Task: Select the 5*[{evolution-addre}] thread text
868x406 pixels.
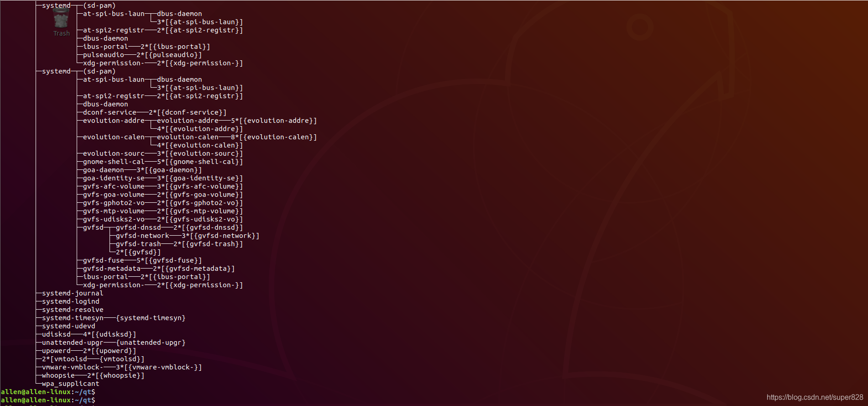Action: pyautogui.click(x=274, y=121)
